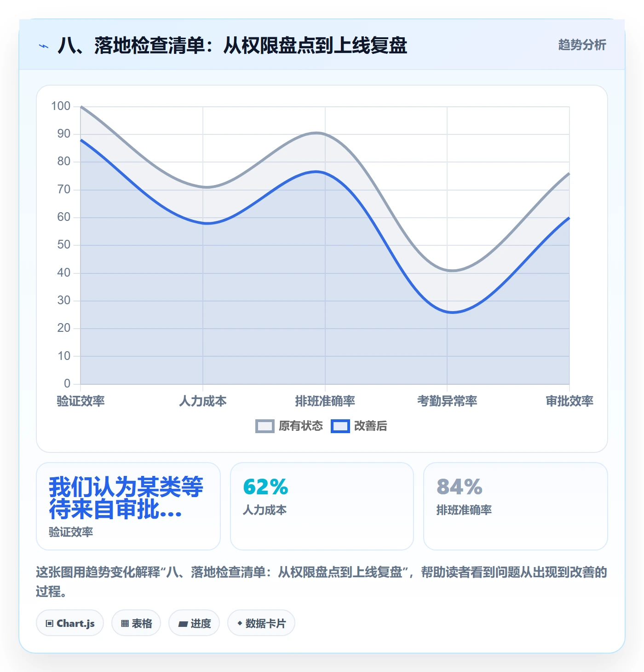Image resolution: width=644 pixels, height=672 pixels.
Task: Select the 表格 tag chip
Action: pos(136,623)
